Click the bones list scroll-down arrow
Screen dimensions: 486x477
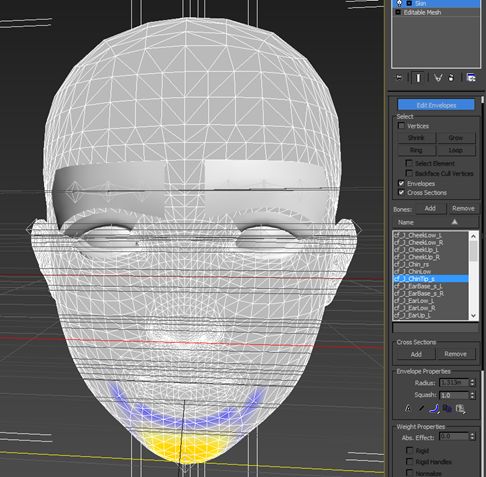(474, 316)
